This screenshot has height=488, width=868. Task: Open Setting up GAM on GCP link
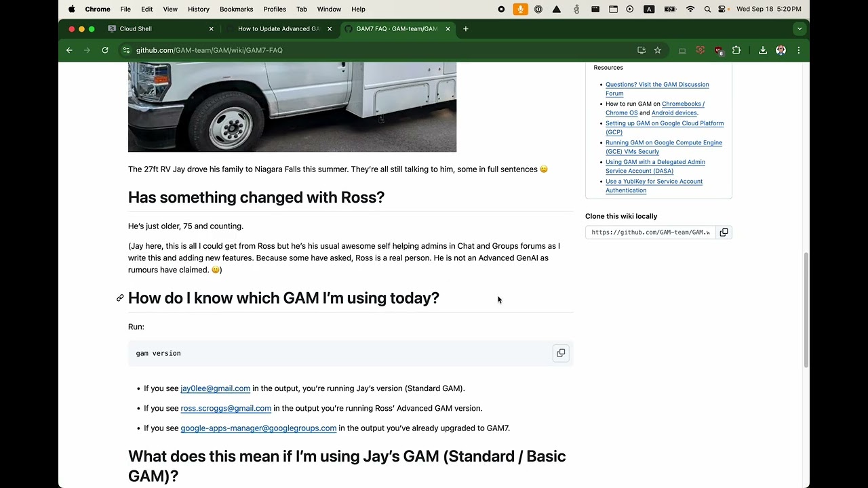click(664, 127)
